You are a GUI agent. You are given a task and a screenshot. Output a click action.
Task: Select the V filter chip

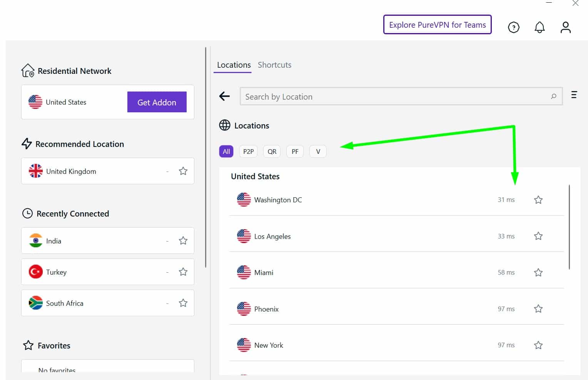coord(318,152)
